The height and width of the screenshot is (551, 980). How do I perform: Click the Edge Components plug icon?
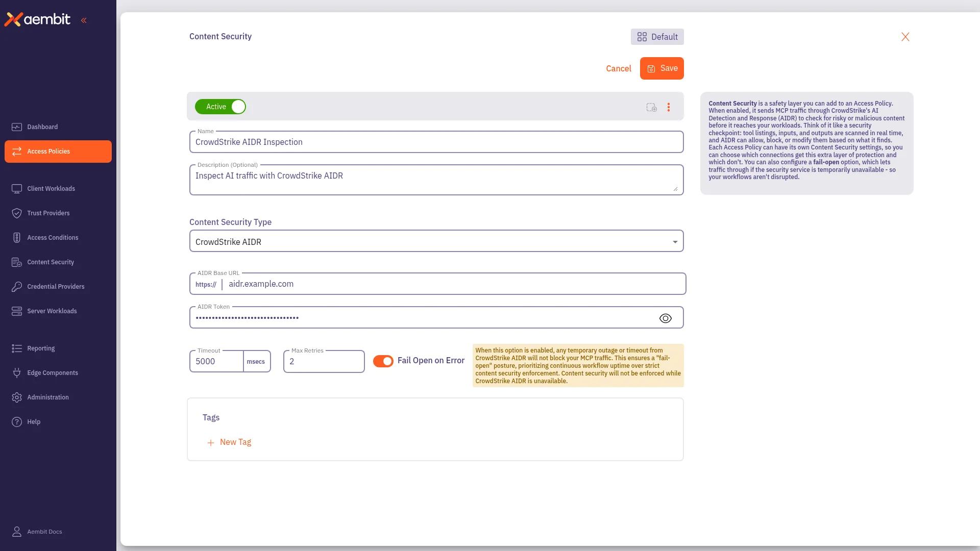point(17,373)
